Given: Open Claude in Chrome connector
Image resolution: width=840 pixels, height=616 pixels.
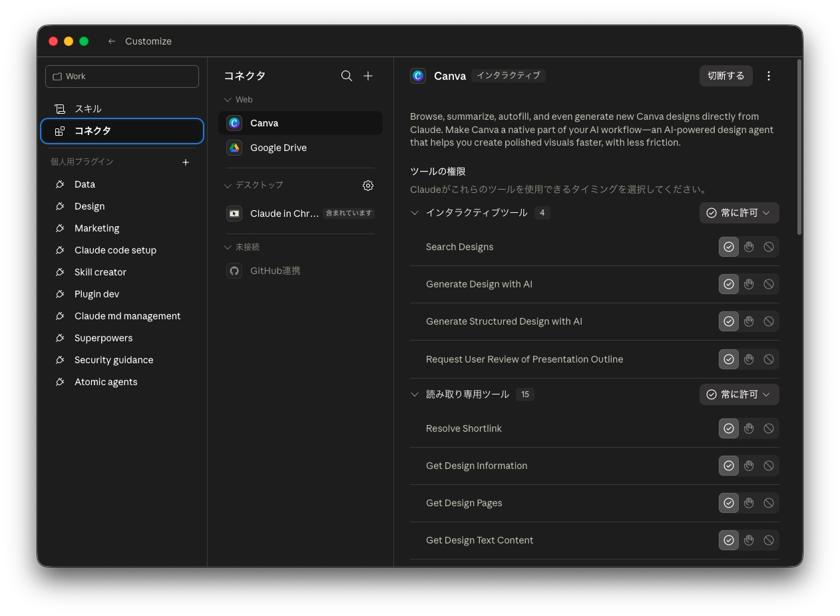Looking at the screenshot, I should [300, 214].
